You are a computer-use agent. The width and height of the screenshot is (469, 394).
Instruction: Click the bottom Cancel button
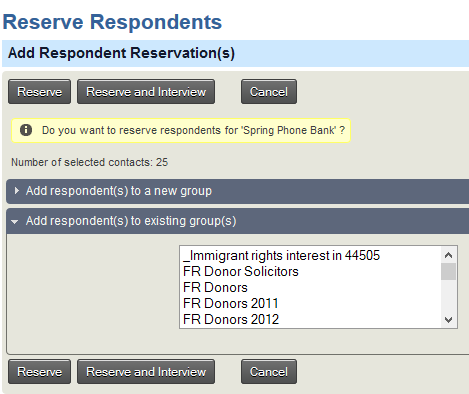(x=269, y=372)
